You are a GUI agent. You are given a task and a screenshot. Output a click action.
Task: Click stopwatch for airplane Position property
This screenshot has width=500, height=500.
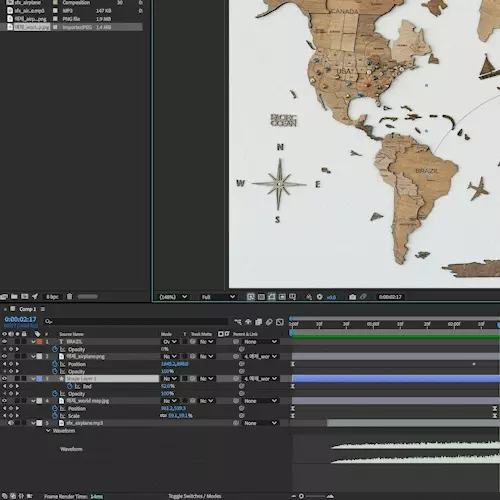55,364
